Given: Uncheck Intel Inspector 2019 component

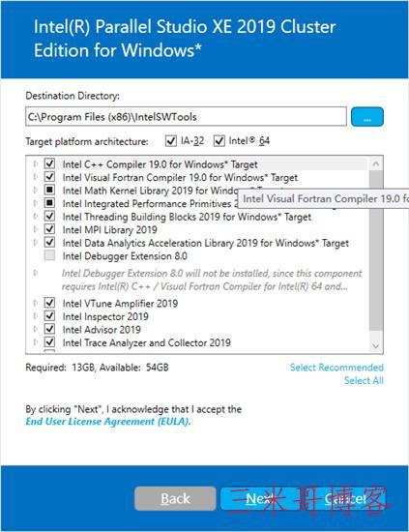Looking at the screenshot, I should 49,315.
